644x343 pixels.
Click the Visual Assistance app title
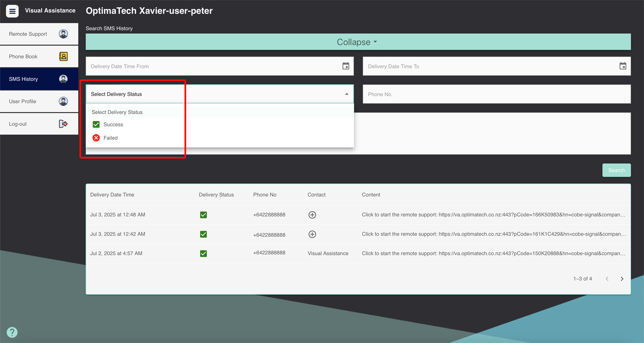[x=50, y=10]
